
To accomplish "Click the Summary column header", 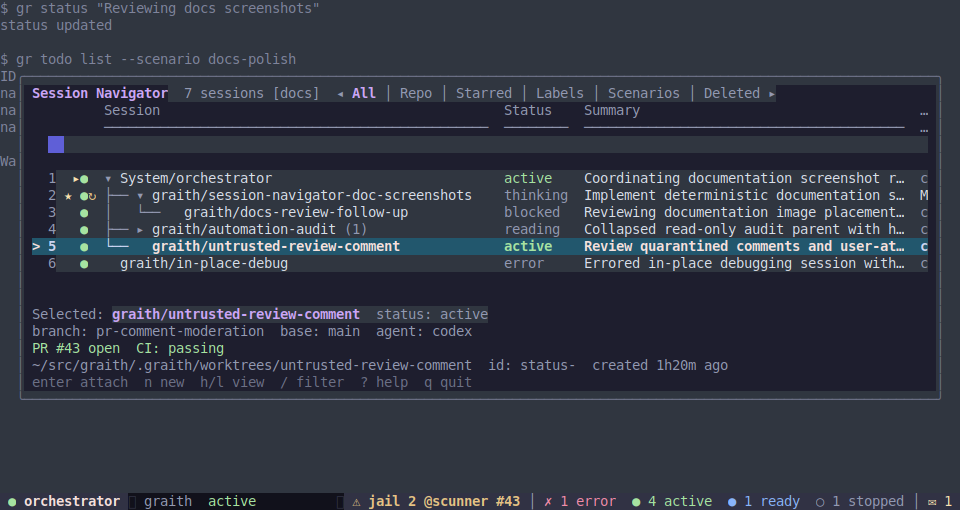I will 612,110.
